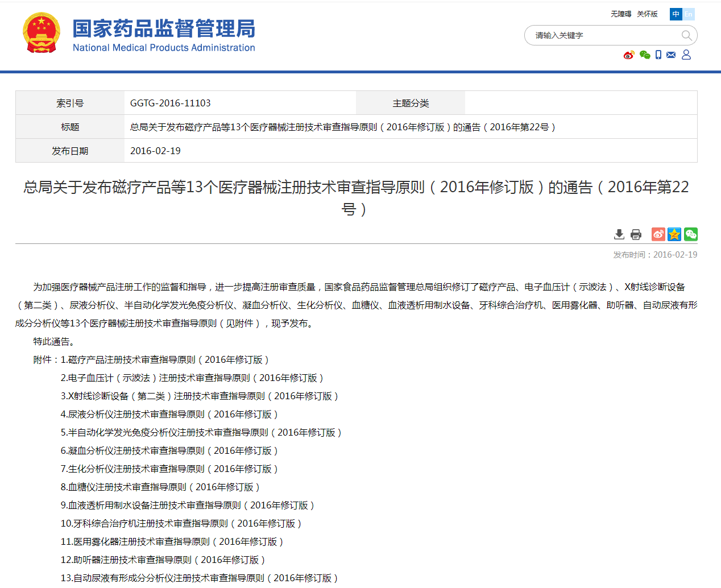Switch to 关怀版 care version

(647, 14)
